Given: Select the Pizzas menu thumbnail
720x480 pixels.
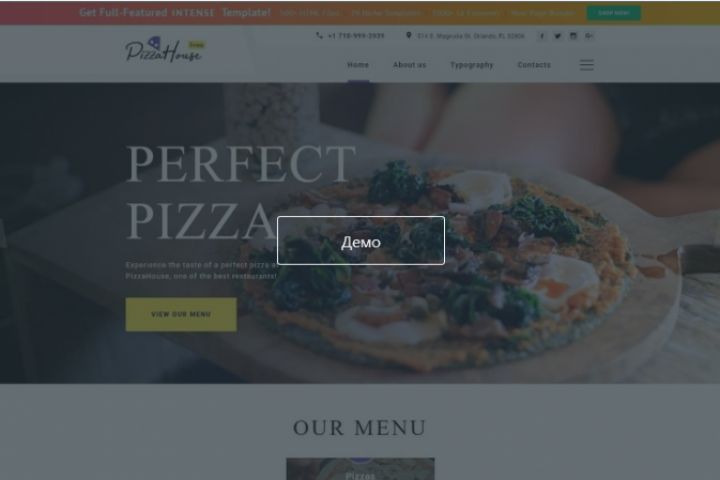Looking at the screenshot, I should pos(360,469).
